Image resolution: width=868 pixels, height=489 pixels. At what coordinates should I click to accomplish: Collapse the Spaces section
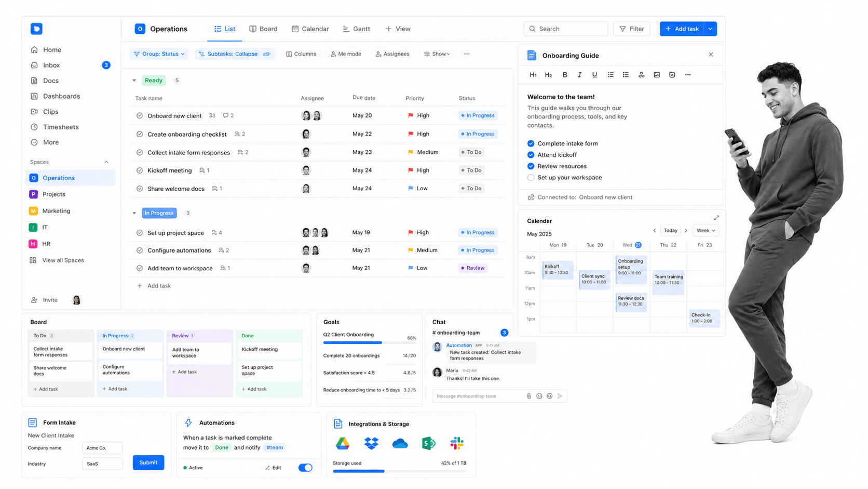(x=106, y=162)
